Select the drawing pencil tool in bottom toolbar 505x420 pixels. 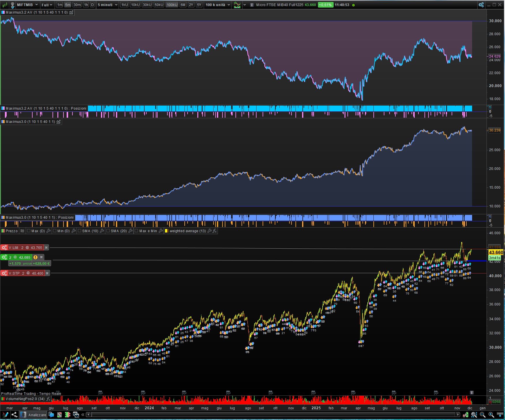click(5, 415)
